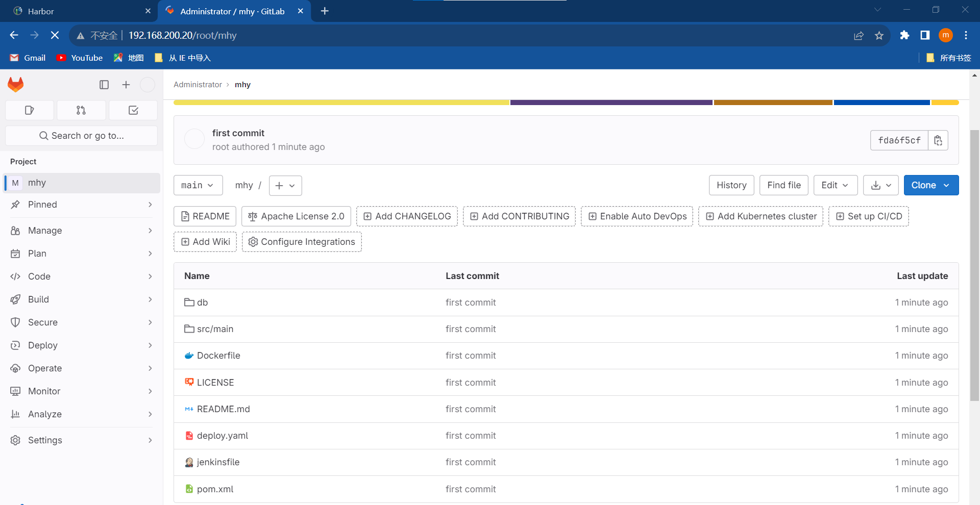Click the jenkinsfile Jenkins icon
The image size is (980, 505).
tap(189, 462)
